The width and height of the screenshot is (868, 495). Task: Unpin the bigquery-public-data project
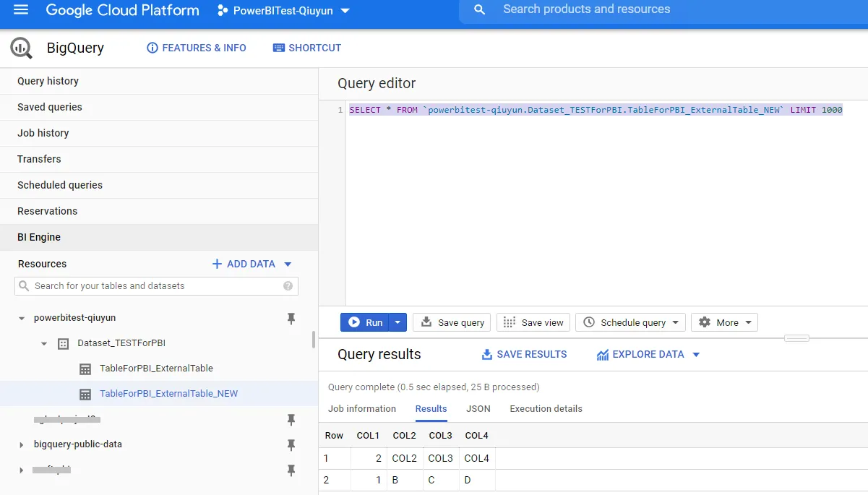point(291,444)
